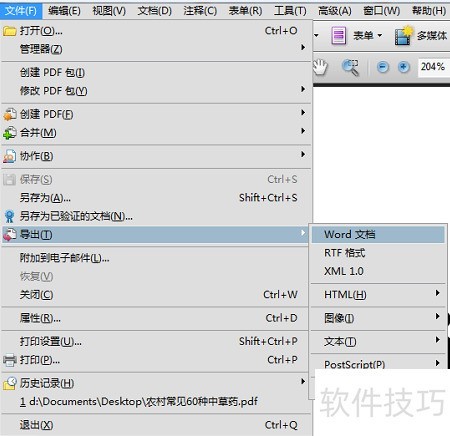Select the marquee zoom tool
The width and height of the screenshot is (450, 436).
[x=350, y=68]
